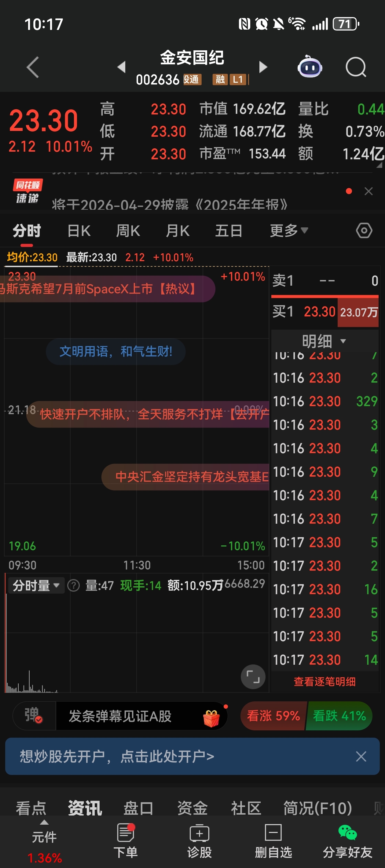Expand quote details corner triangle

coord(379,165)
